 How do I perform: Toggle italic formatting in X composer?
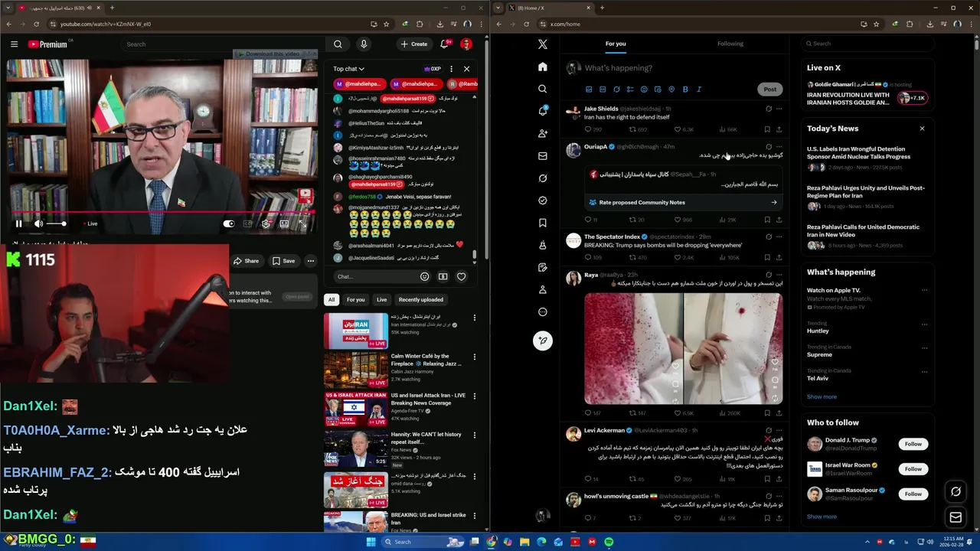[699, 90]
